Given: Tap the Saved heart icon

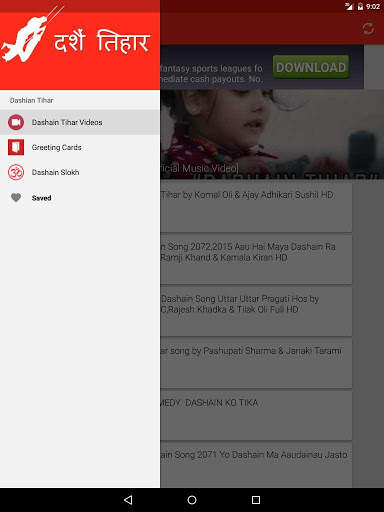Looking at the screenshot, I should pyautogui.click(x=16, y=198).
